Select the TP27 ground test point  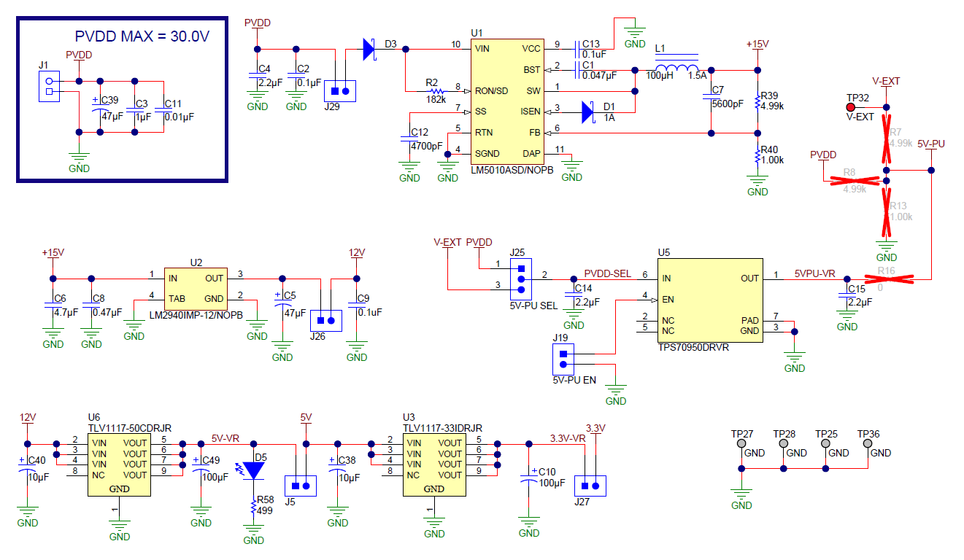click(742, 443)
